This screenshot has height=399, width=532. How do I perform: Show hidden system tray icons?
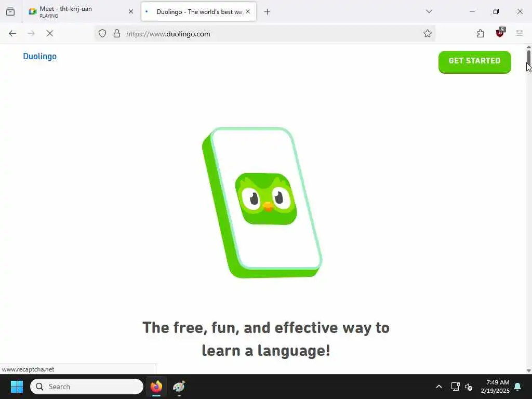[x=438, y=387]
